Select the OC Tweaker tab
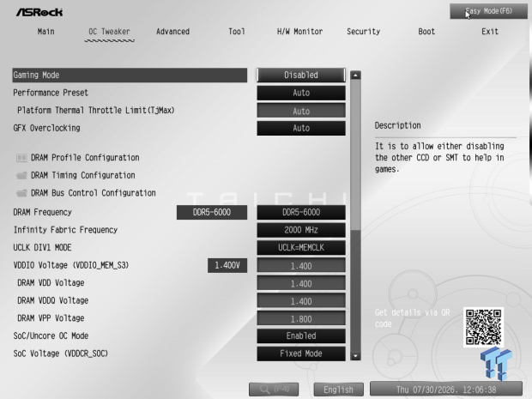The width and height of the screenshot is (532, 399). (109, 32)
